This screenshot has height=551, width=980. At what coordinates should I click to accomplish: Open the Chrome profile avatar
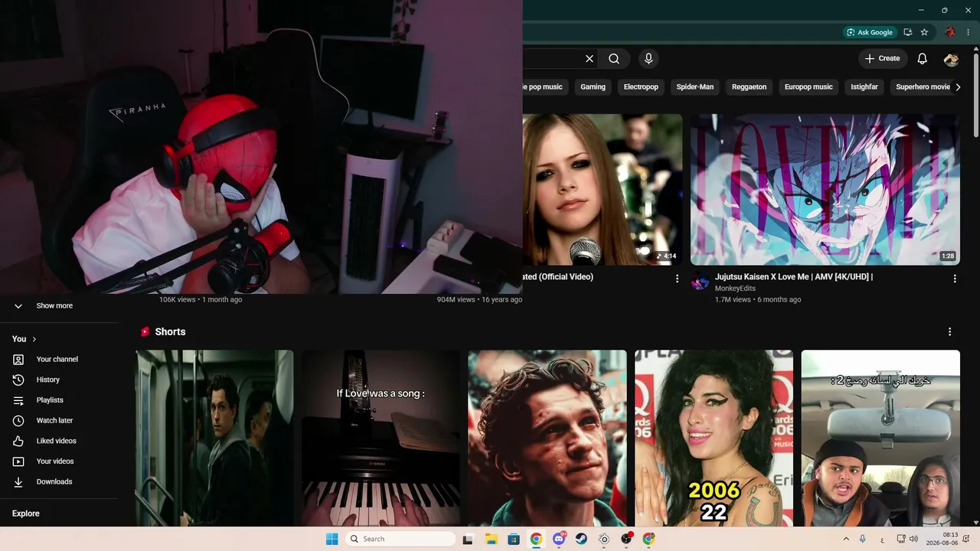pyautogui.click(x=950, y=32)
